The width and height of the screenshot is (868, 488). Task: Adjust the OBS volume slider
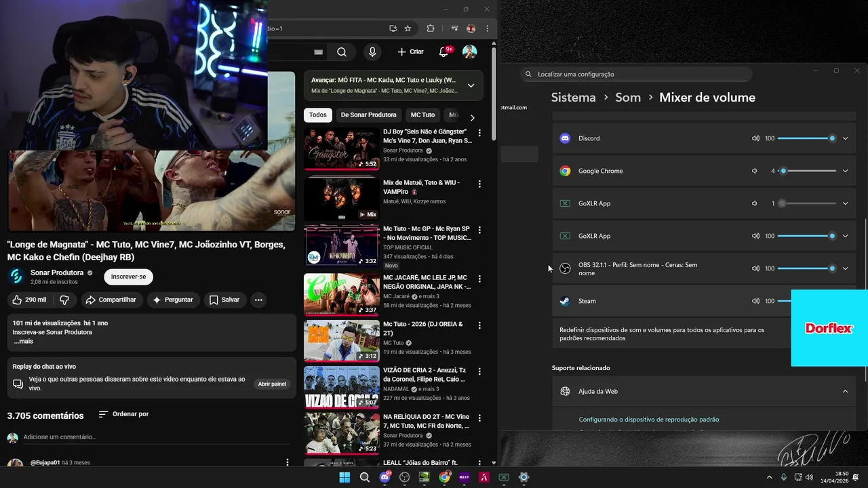pyautogui.click(x=807, y=268)
